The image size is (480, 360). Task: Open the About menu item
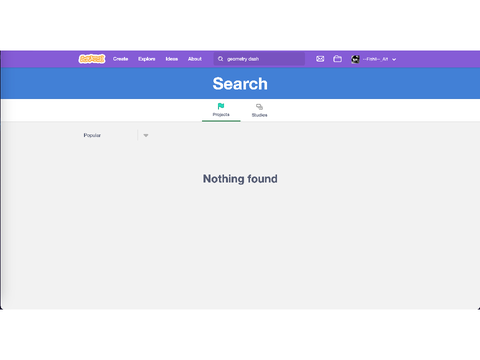195,59
